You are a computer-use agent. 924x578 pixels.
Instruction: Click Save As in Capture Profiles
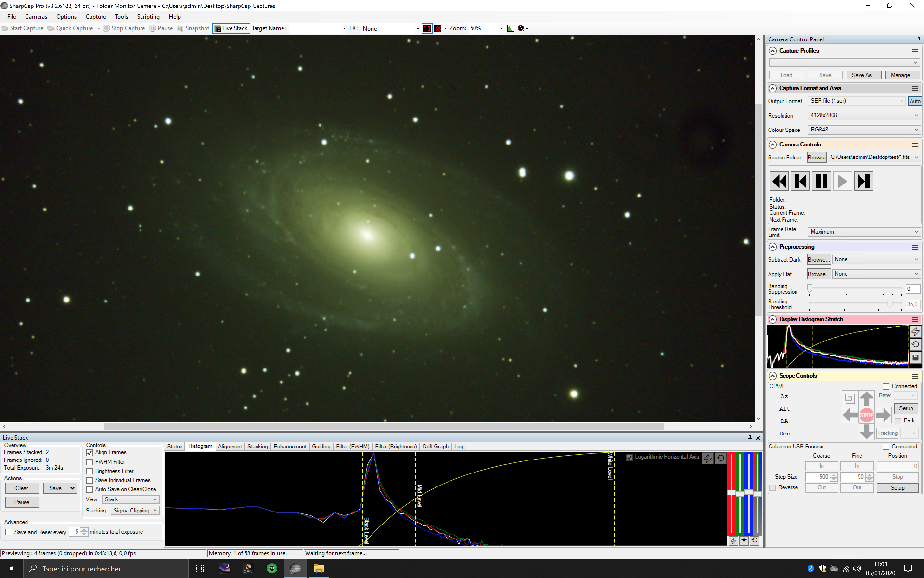coord(864,75)
